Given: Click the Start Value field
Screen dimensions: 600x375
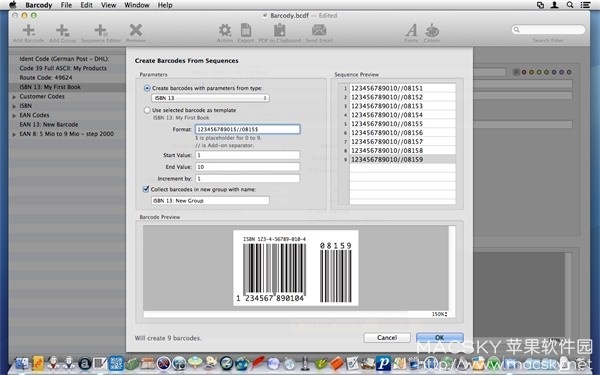Looking at the screenshot, I should tap(248, 155).
